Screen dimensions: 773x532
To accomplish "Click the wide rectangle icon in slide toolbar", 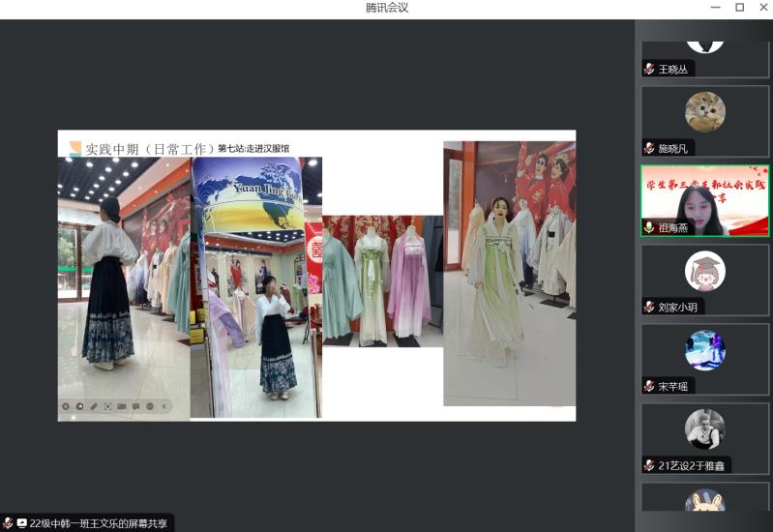I will pos(122,406).
